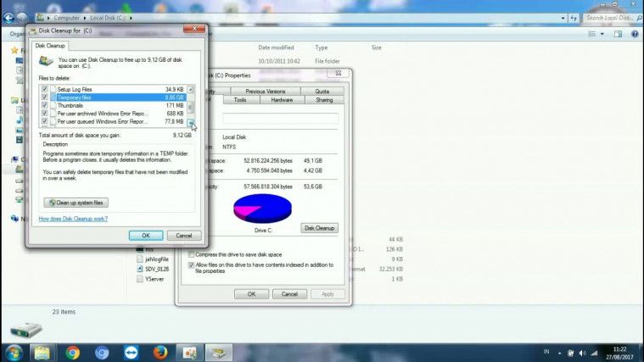Click OK in the Properties window

tap(251, 294)
